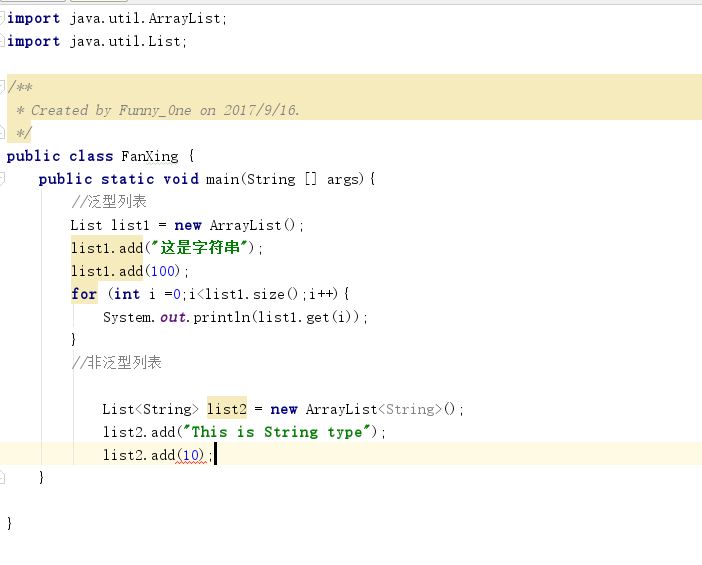
Task: Collapse the import statements fold marker
Action: (x=2, y=18)
